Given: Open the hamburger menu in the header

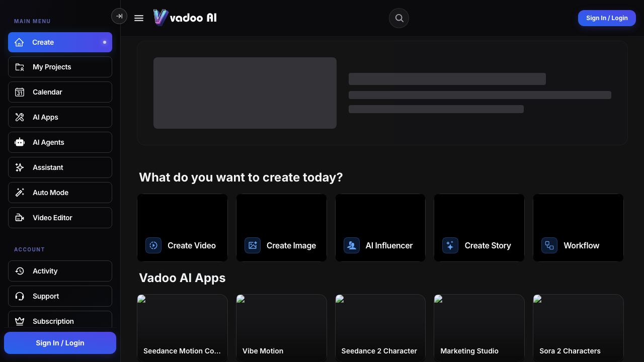Looking at the screenshot, I should tap(139, 18).
